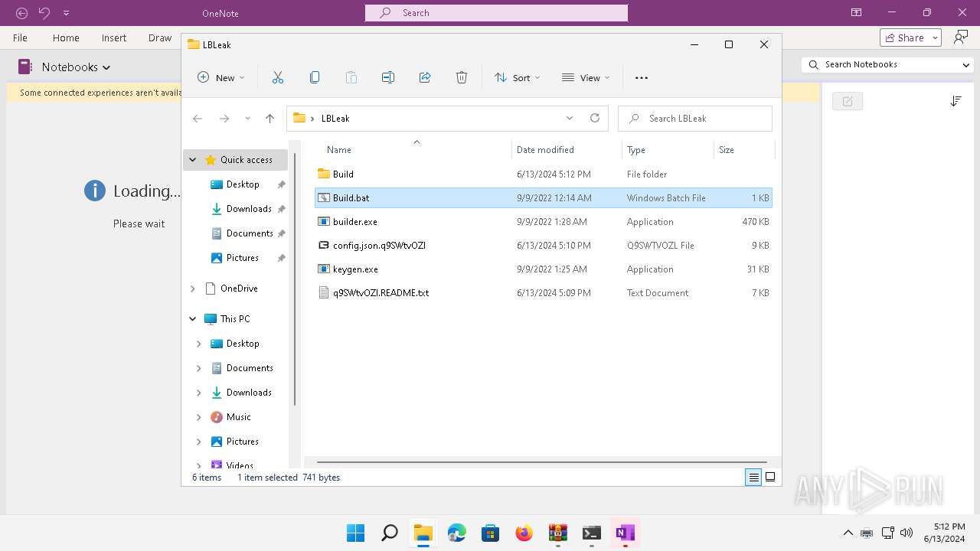Open OneNote Feedback icon beside Share
This screenshot has width=980, height=551.
(960, 37)
